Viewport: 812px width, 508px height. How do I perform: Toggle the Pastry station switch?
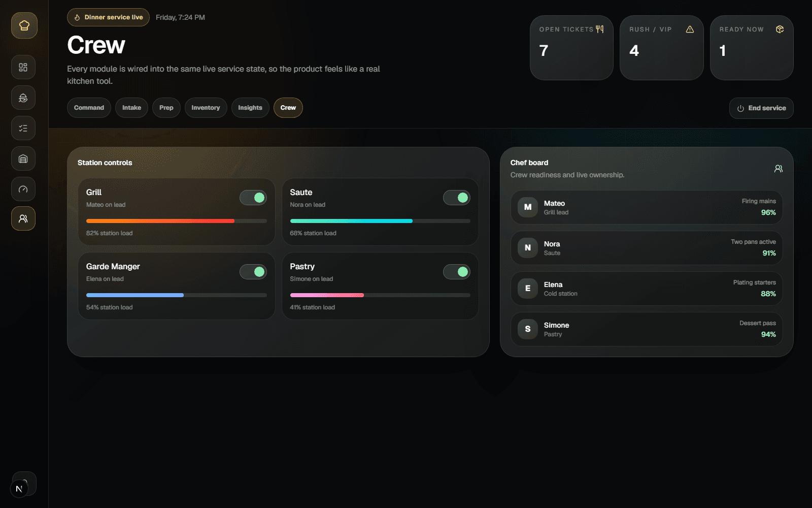[457, 272]
